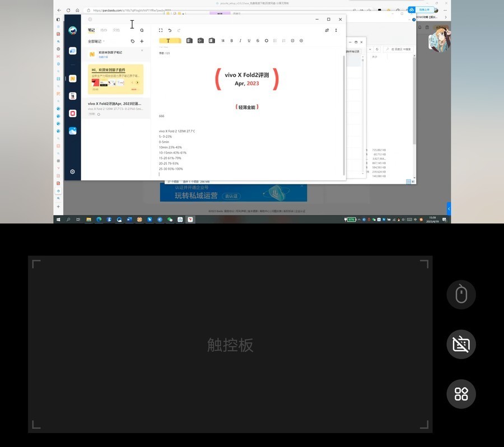Search notes with the magnifier icon
504x447 pixels.
tap(142, 30)
